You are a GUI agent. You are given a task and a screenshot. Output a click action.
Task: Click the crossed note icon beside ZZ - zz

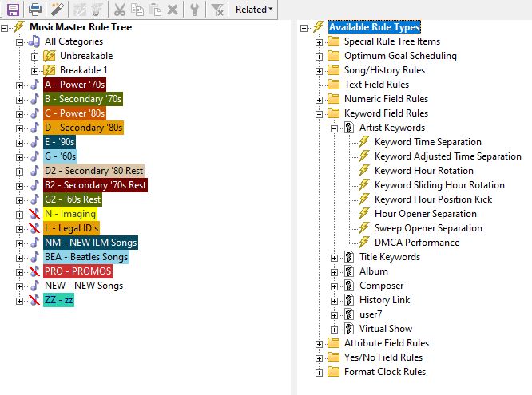tap(34, 300)
